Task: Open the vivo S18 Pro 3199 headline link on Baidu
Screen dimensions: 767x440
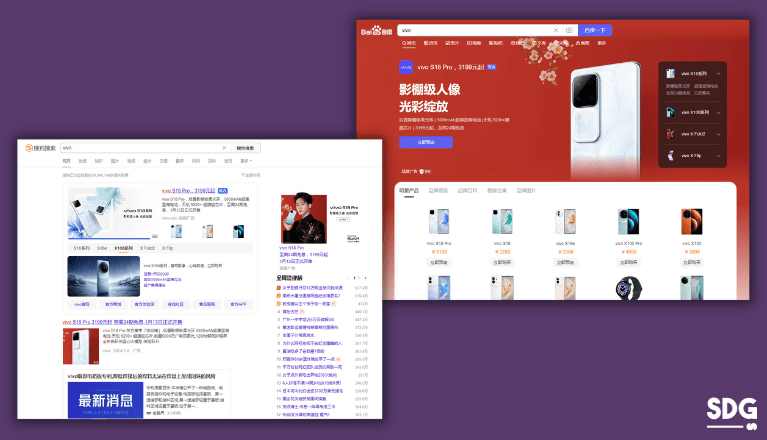Action: (451, 67)
